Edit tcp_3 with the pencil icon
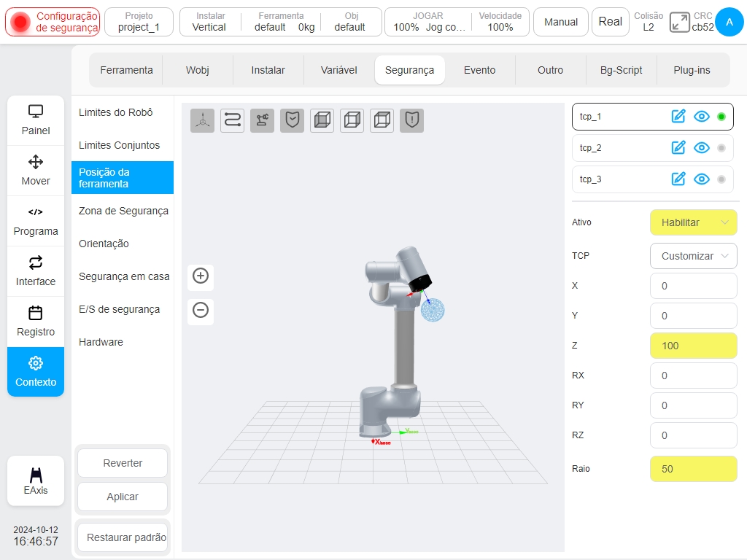This screenshot has width=747, height=560. pyautogui.click(x=678, y=179)
